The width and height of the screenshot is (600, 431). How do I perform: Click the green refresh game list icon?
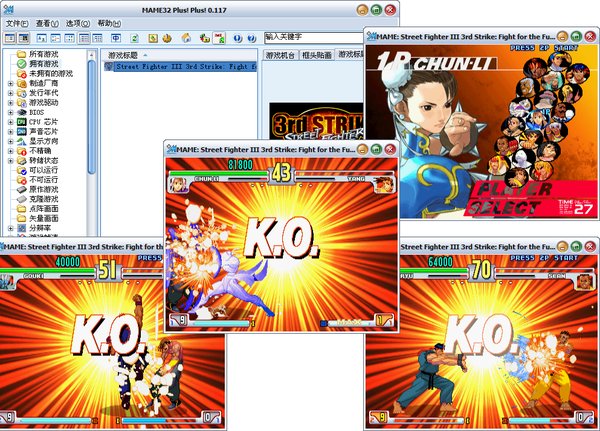[134, 38]
